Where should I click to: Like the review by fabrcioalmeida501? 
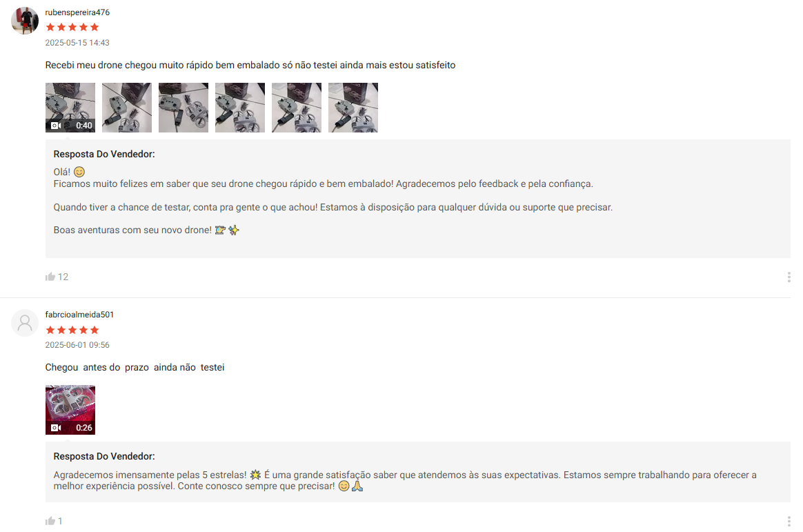click(x=50, y=521)
